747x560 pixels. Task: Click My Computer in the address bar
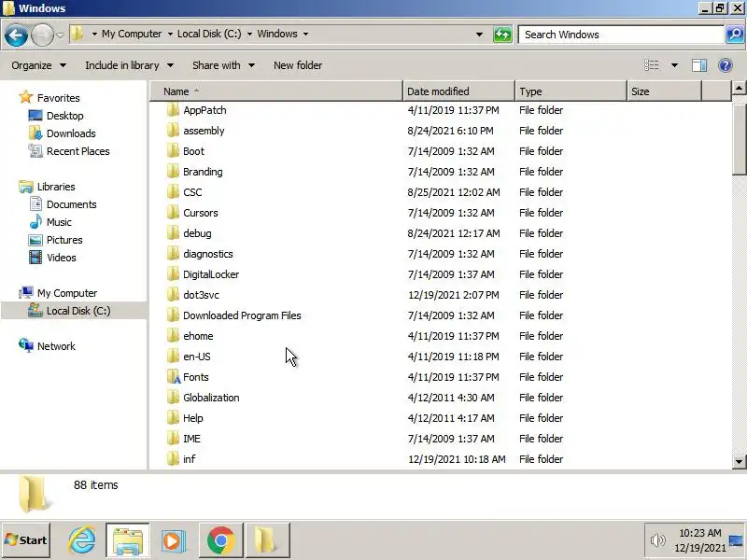[132, 34]
